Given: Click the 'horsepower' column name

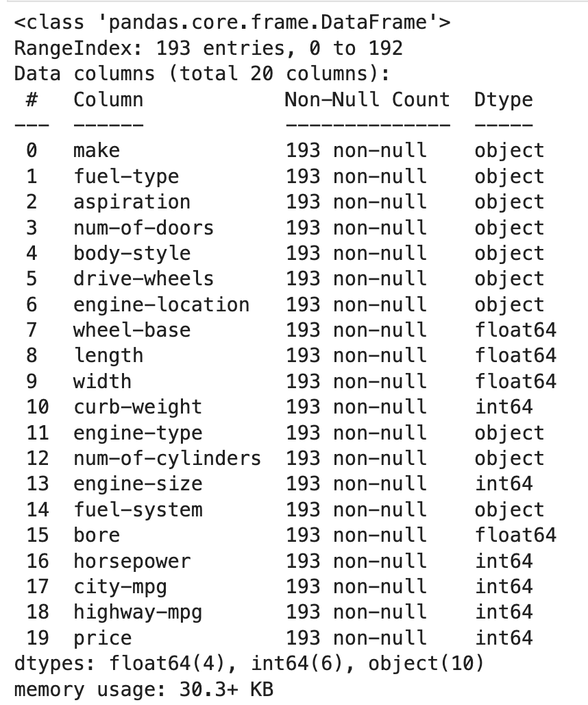Looking at the screenshot, I should point(132,561).
